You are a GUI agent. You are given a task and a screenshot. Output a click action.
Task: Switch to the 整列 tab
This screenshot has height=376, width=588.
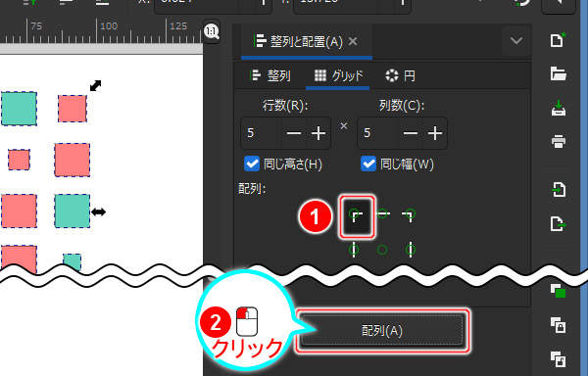pyautogui.click(x=270, y=75)
